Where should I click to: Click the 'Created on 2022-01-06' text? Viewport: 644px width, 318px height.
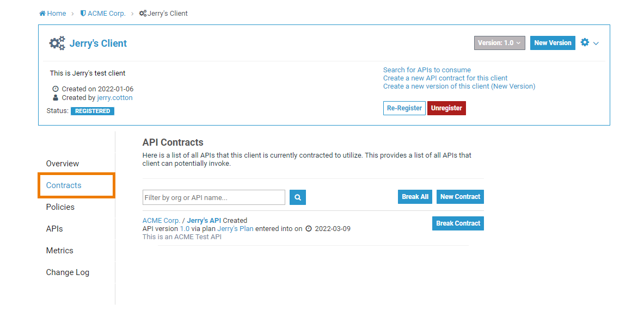coord(97,89)
